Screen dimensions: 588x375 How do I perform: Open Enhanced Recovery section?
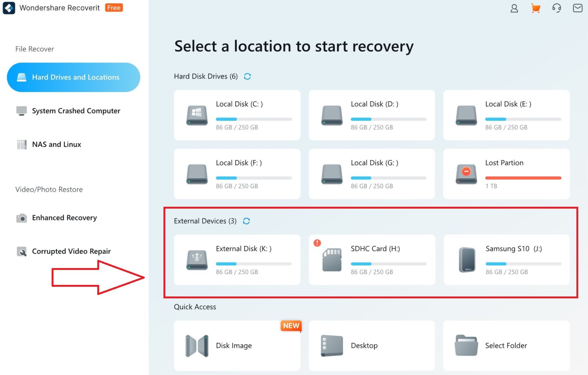[x=64, y=218]
